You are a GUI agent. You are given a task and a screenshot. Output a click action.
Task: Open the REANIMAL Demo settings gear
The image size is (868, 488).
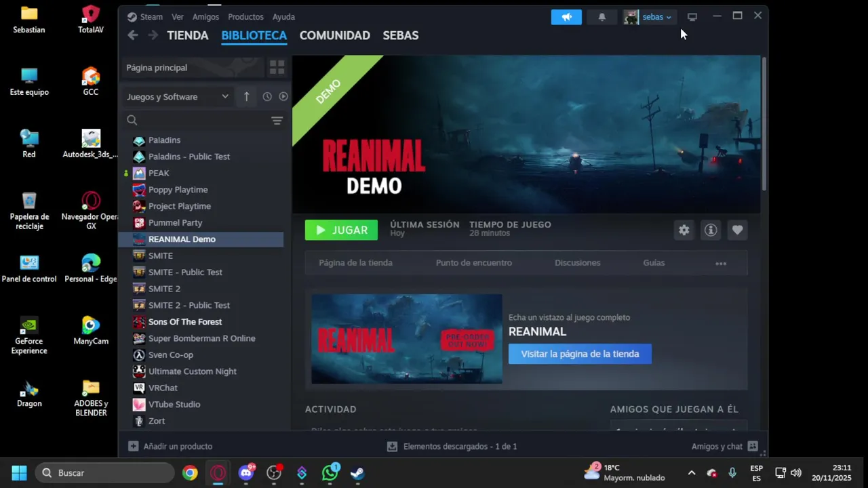[x=684, y=230]
